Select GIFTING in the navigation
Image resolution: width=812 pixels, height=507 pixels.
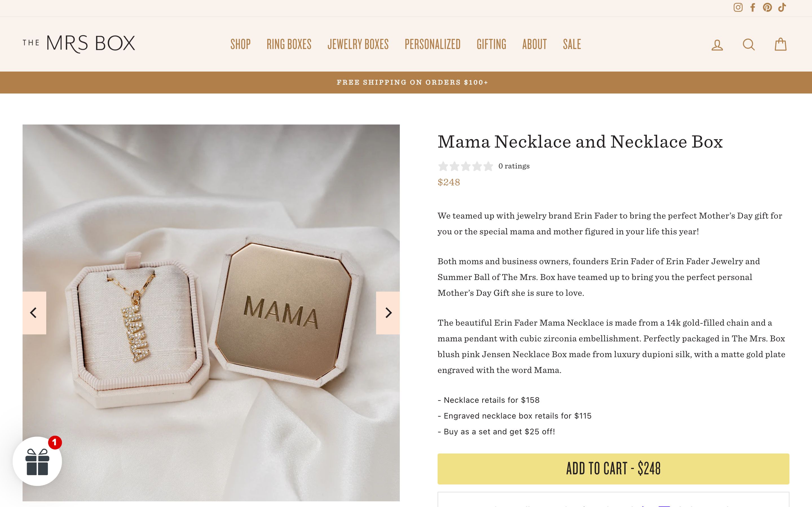[491, 44]
